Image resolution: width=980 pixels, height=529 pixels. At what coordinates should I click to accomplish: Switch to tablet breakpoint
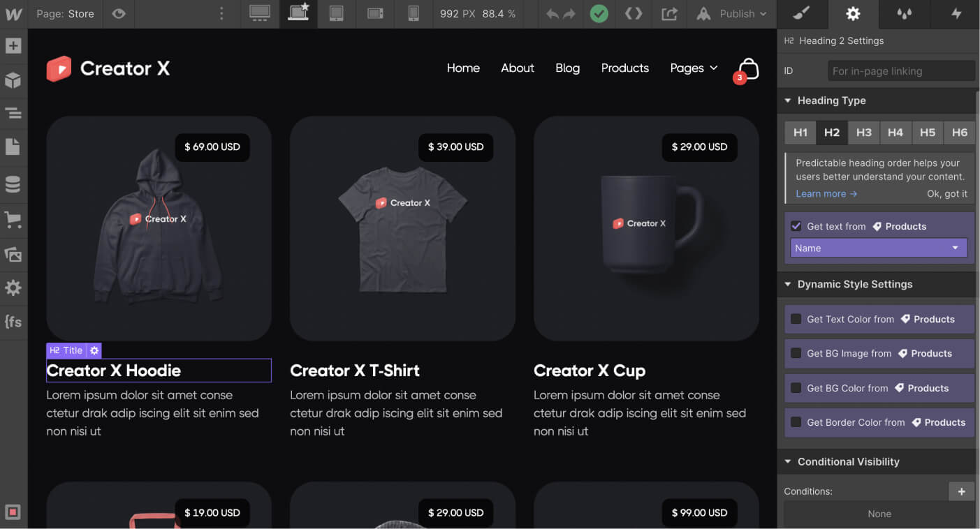tap(336, 14)
